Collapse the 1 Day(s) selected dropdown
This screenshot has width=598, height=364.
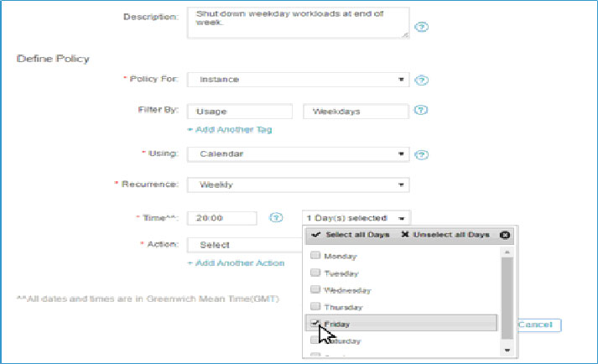pyautogui.click(x=356, y=218)
